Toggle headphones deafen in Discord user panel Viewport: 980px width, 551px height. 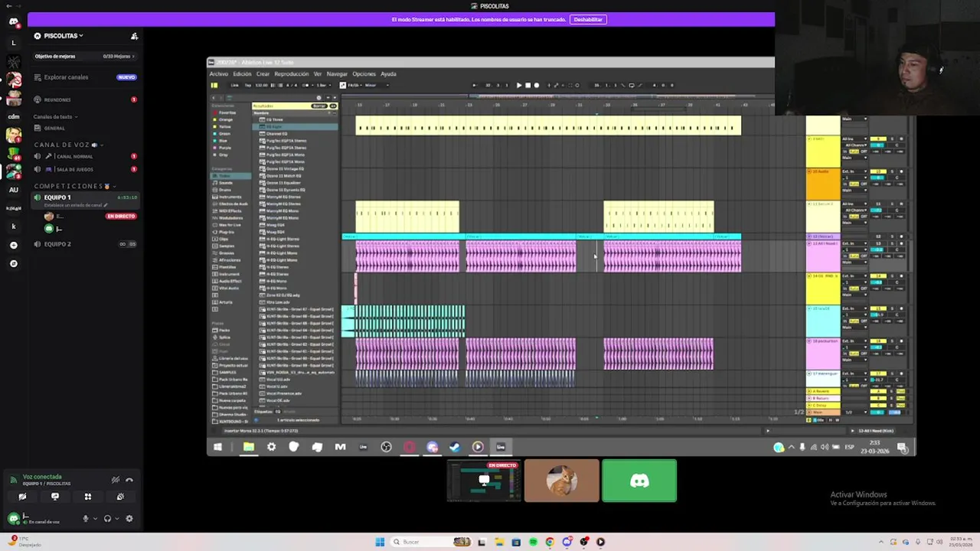click(x=107, y=518)
